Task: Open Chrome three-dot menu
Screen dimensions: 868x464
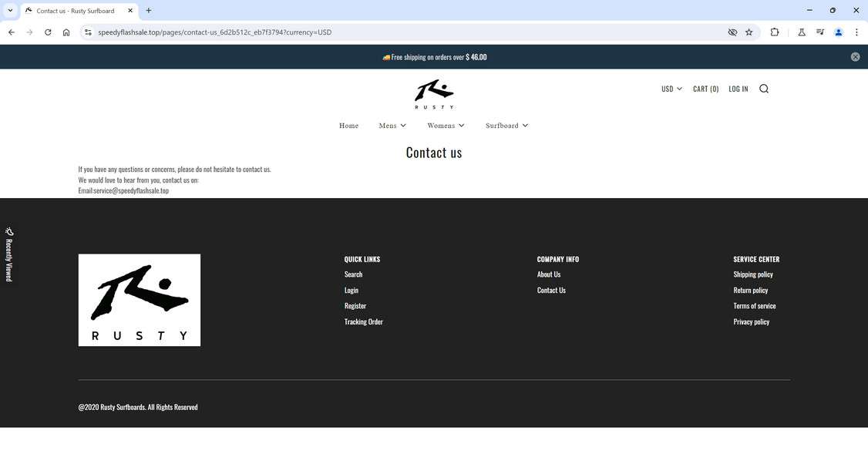Action: [x=856, y=32]
